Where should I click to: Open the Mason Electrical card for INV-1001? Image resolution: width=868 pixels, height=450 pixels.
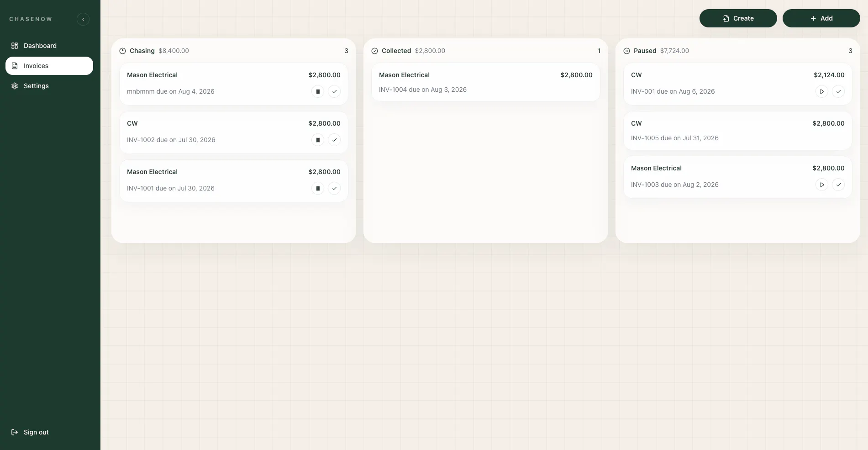[234, 181]
